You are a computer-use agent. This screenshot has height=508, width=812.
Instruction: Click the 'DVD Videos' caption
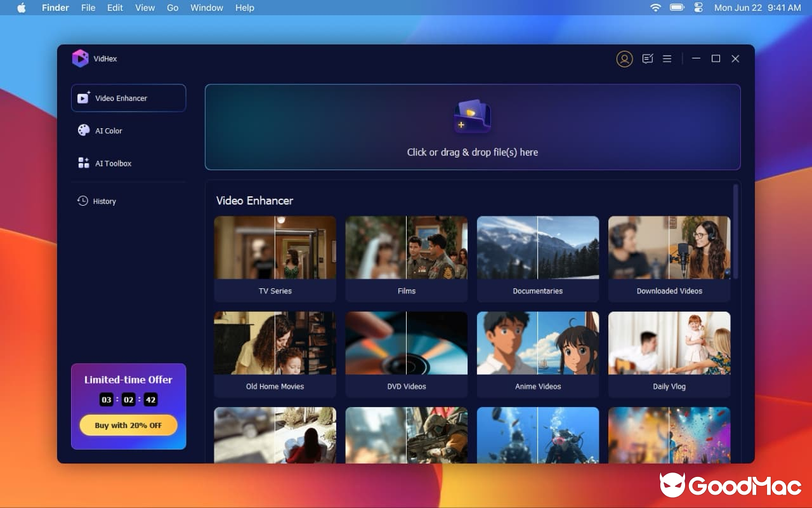(407, 386)
